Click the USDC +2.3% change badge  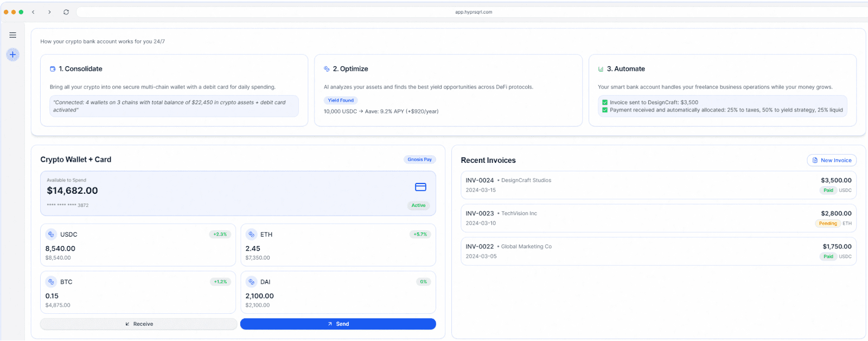tap(220, 235)
